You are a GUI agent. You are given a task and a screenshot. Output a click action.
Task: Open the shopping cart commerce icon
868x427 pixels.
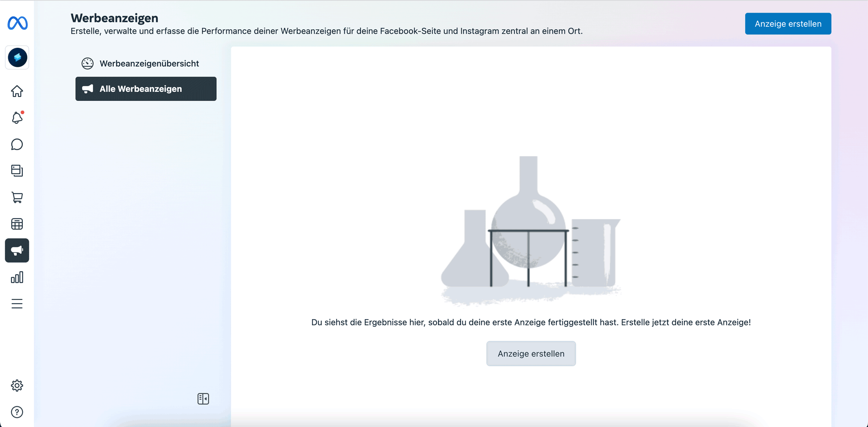(17, 197)
